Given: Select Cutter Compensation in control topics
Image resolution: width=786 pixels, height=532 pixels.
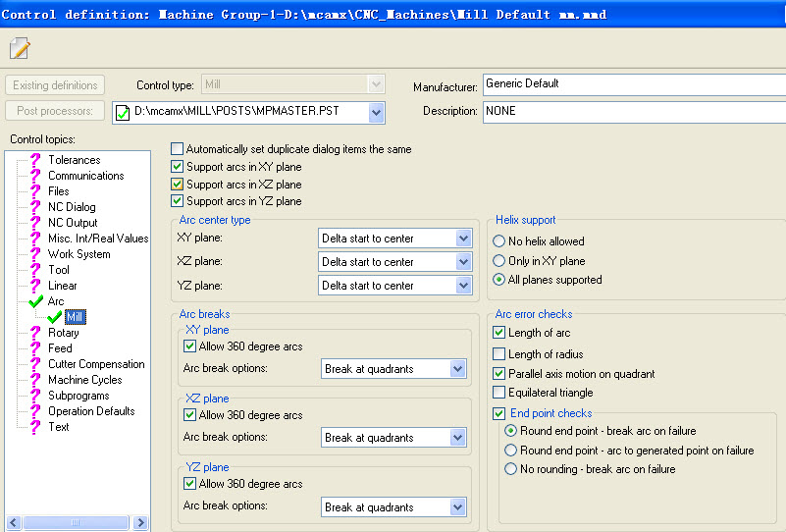Looking at the screenshot, I should 96,364.
